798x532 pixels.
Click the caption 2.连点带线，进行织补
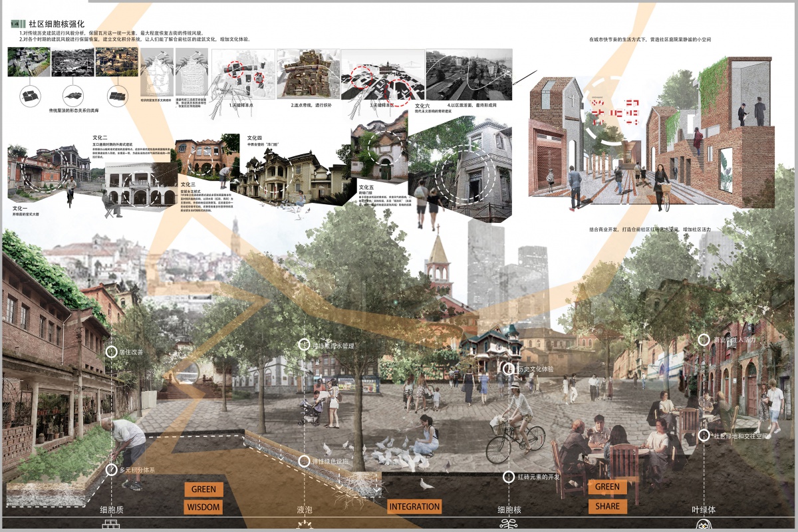(x=311, y=105)
